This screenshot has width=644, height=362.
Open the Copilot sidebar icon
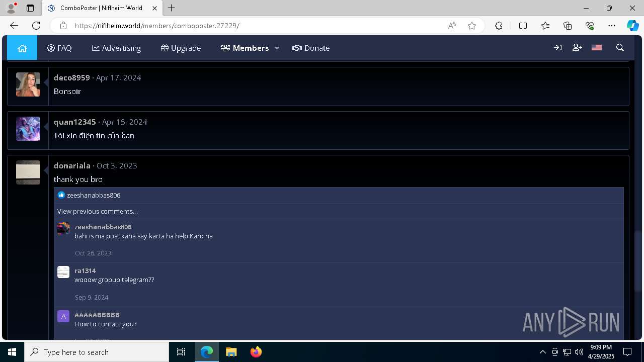click(632, 26)
